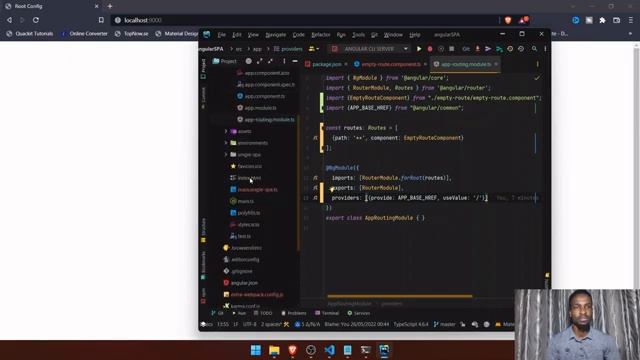Expand the environments folder

pos(226,143)
